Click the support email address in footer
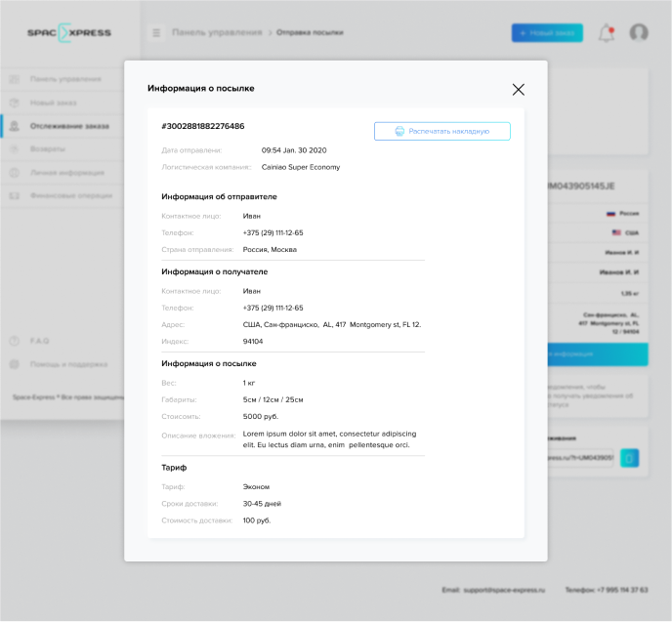The width and height of the screenshot is (672, 622). (x=505, y=590)
